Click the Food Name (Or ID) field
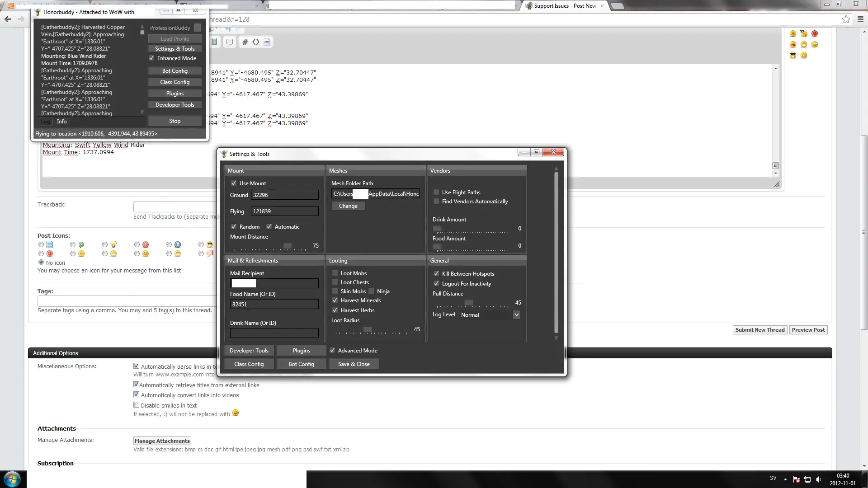 click(x=274, y=304)
